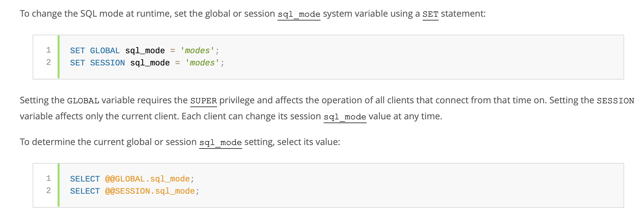Image resolution: width=644 pixels, height=213 pixels.
Task: Click the @@GLOBAL.sql_mode variable text
Action: 148,179
